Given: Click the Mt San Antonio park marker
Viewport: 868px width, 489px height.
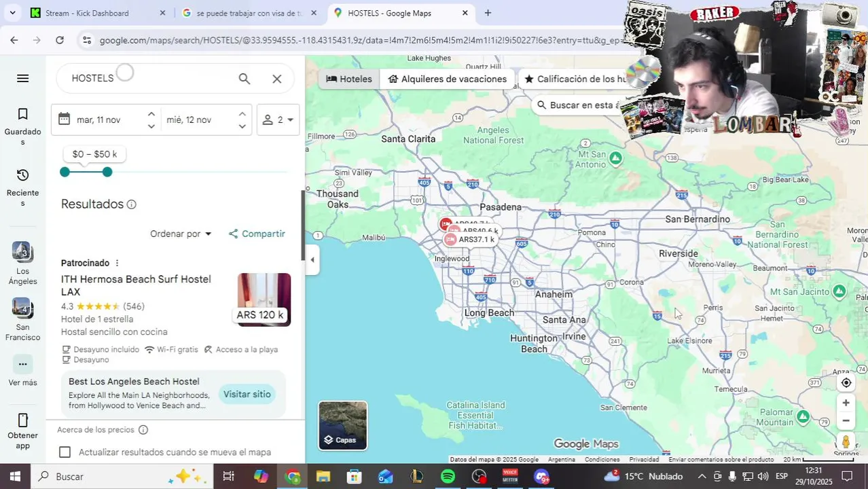Looking at the screenshot, I should point(615,158).
